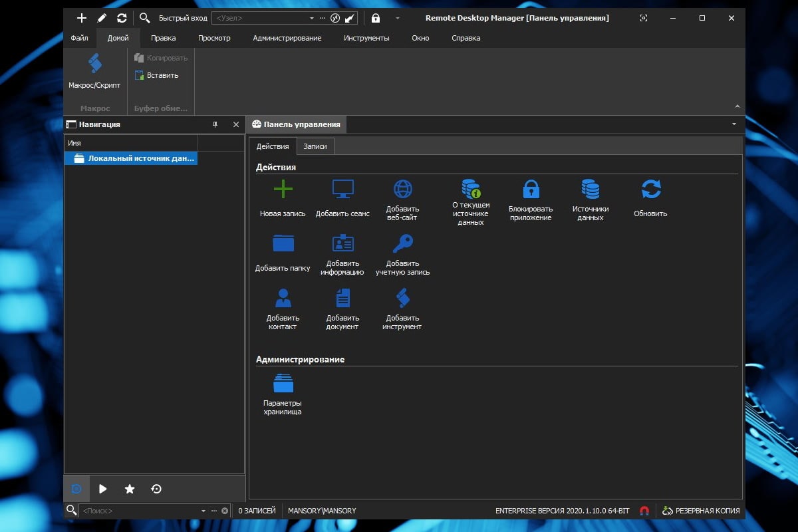Switch to the Записи tab
This screenshot has width=798, height=532.
coord(315,146)
